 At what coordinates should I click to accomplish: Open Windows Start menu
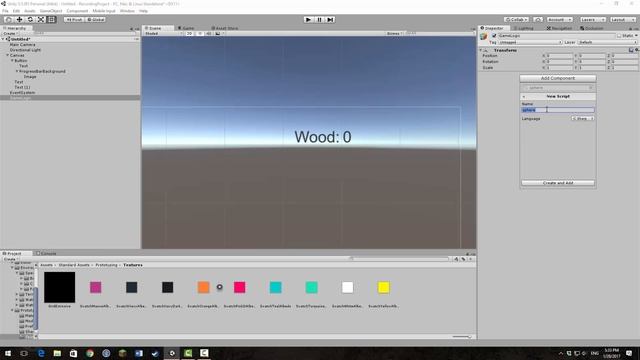(8, 353)
